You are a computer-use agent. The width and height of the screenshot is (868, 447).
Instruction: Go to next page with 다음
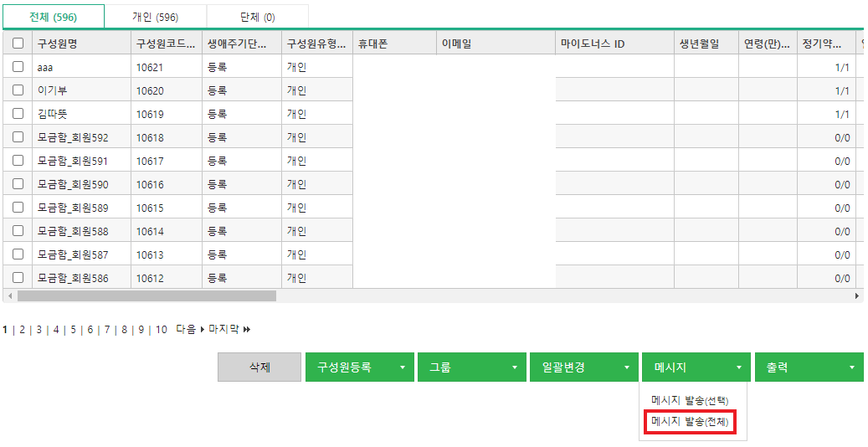(x=189, y=330)
